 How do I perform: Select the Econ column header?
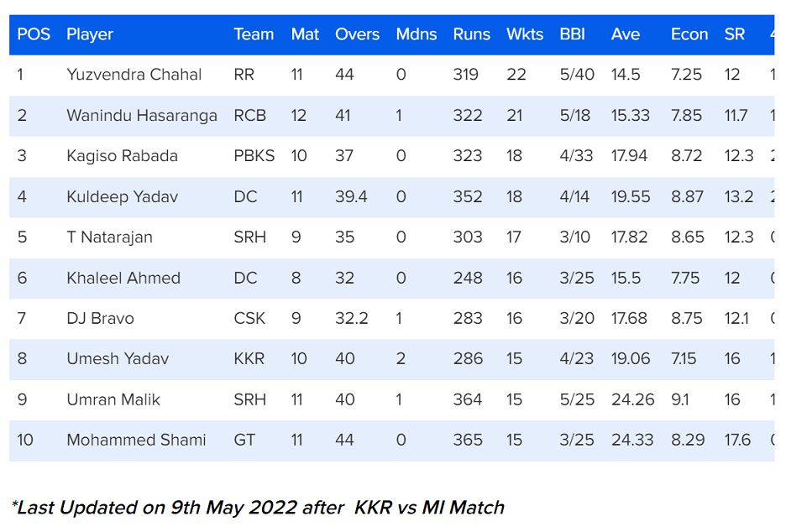coord(689,34)
